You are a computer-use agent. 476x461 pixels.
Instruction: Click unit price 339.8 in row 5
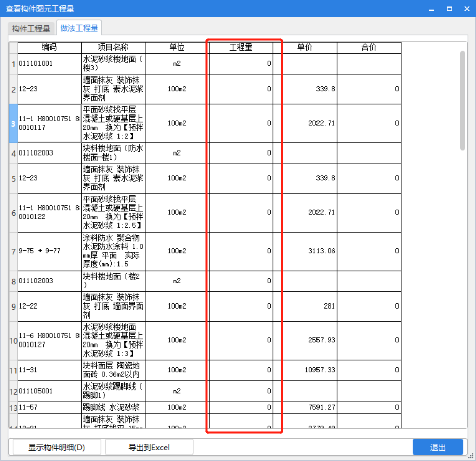click(x=305, y=178)
